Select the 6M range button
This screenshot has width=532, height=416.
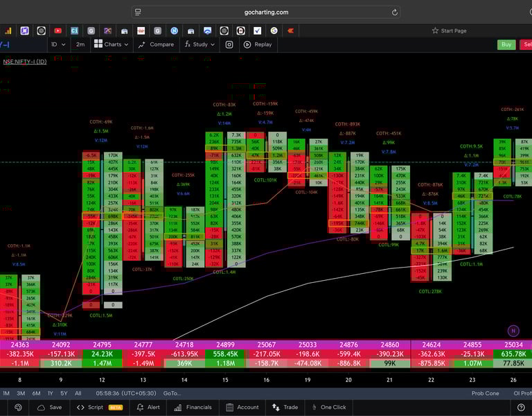click(36, 393)
